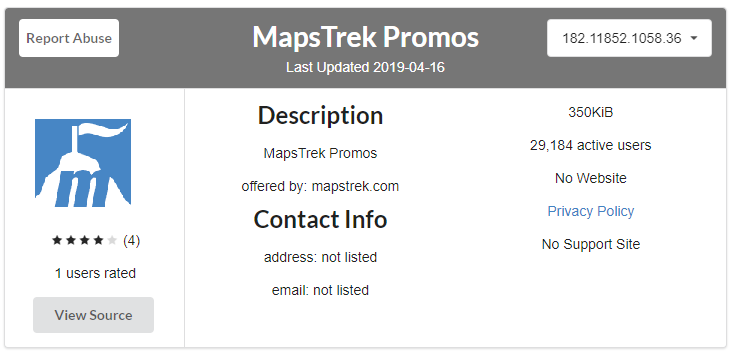Open the Privacy Policy link
Image resolution: width=734 pixels, height=363 pixels.
coord(591,211)
